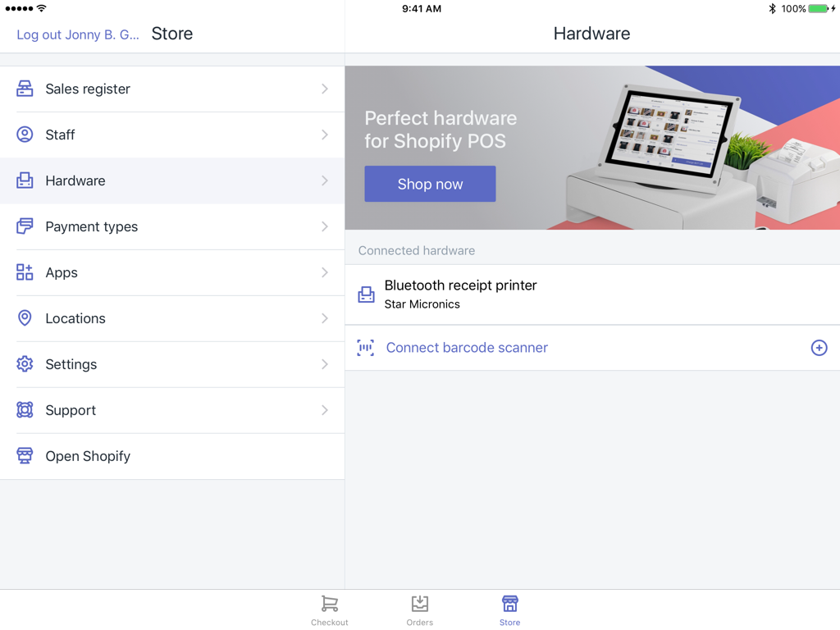The width and height of the screenshot is (840, 630).
Task: Expand Staff row chevron
Action: coord(325,135)
